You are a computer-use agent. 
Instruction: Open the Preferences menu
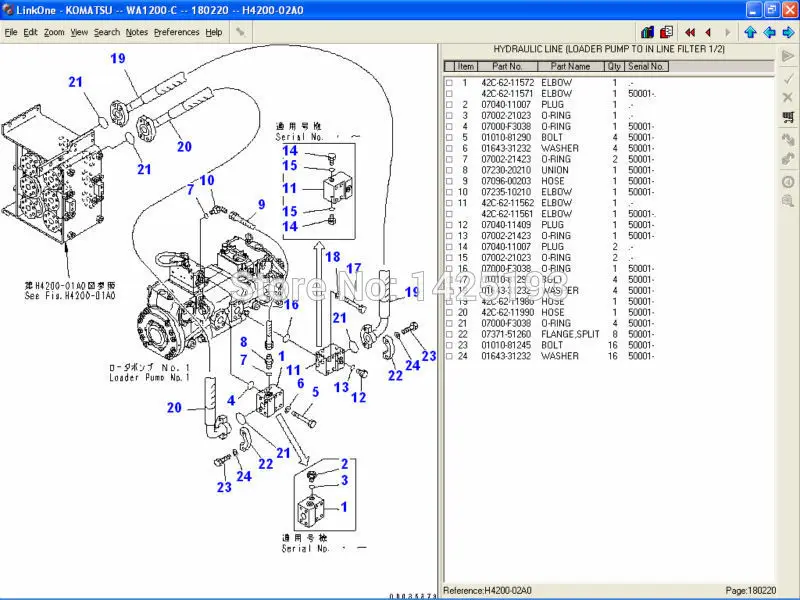174,31
